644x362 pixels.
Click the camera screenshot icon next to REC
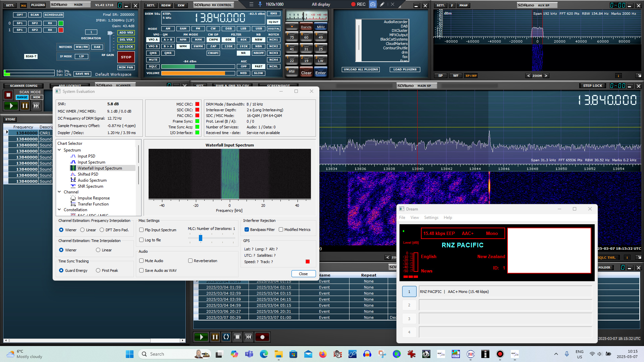coord(373,4)
